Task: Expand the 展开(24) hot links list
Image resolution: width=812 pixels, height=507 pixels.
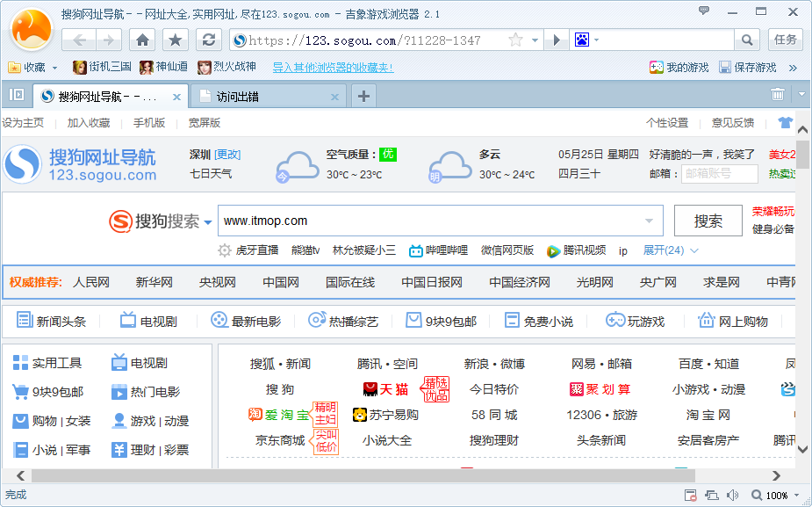Action: pyautogui.click(x=671, y=250)
